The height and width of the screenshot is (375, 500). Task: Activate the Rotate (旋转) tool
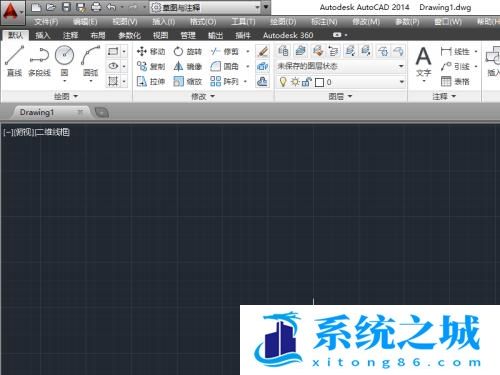[187, 51]
